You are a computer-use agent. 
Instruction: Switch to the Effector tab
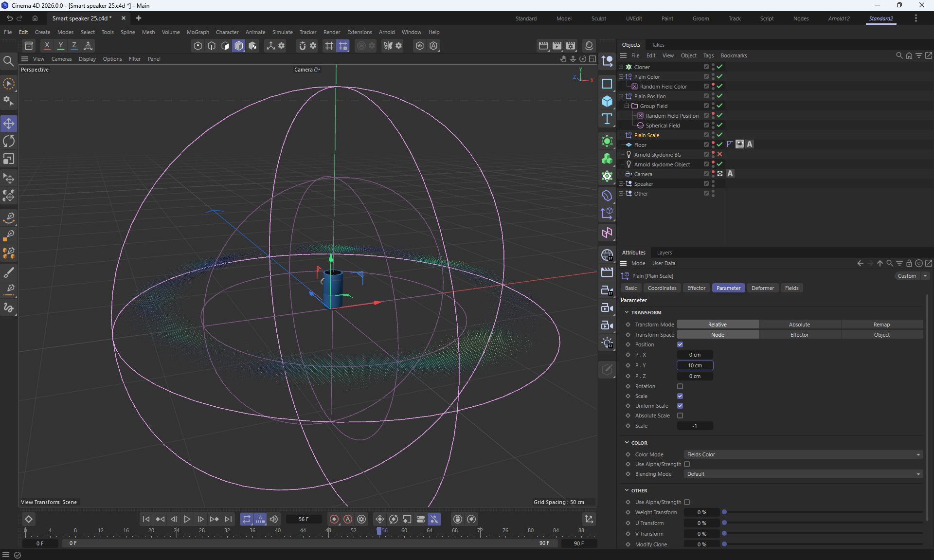(x=696, y=288)
